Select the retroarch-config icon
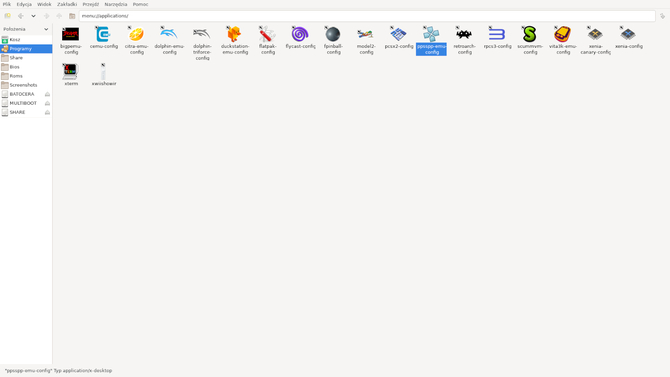Screen dimensions: 670x377 pos(464,34)
